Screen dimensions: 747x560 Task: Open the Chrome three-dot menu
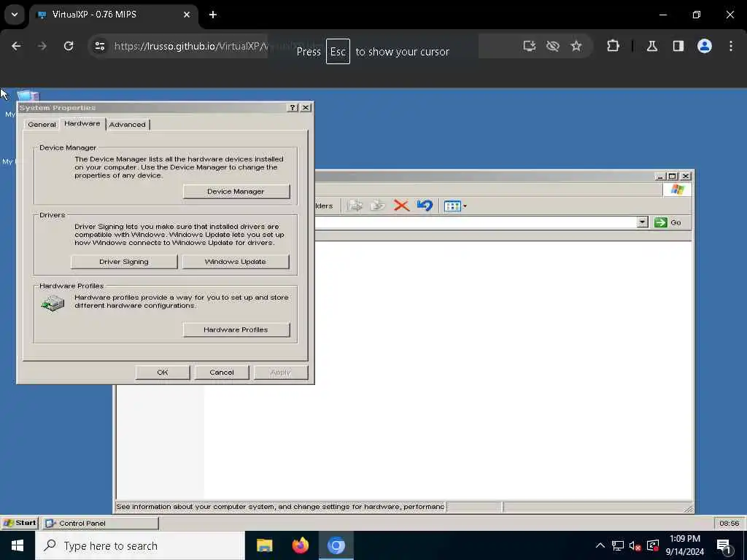tap(731, 46)
